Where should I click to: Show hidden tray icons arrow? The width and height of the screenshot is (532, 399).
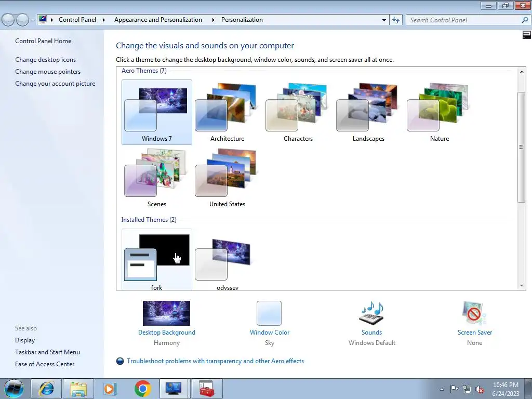(x=442, y=389)
